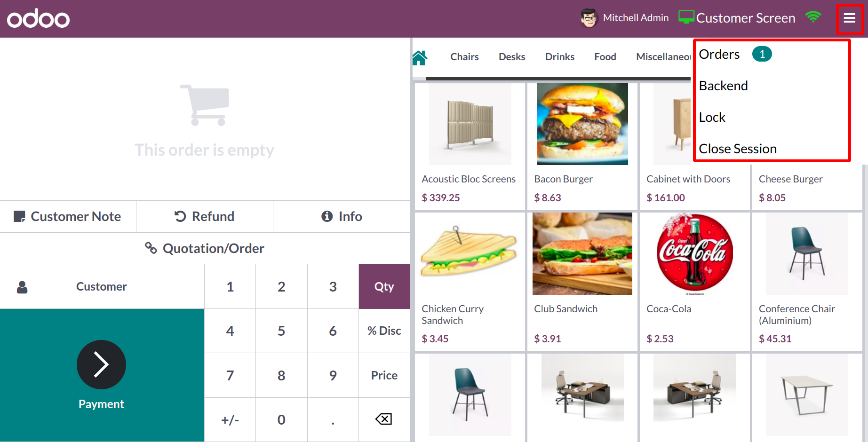The height and width of the screenshot is (442, 868).
Task: Switch numpad to Price mode
Action: 384,375
